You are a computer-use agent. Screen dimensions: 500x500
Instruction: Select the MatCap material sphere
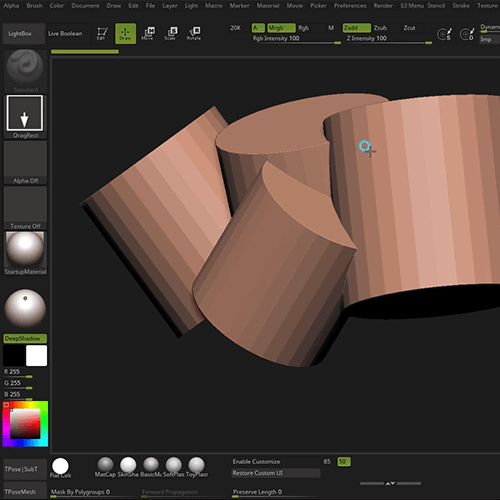click(105, 467)
